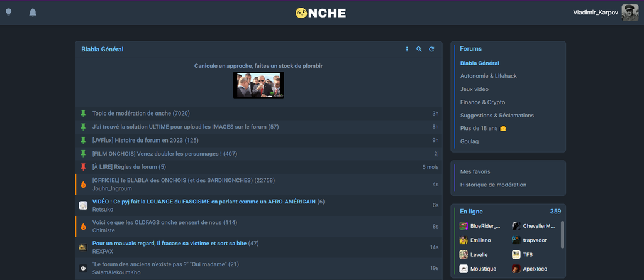Click the online users list scrollbar
Viewport: 644px width, 280px height.
coord(562,234)
